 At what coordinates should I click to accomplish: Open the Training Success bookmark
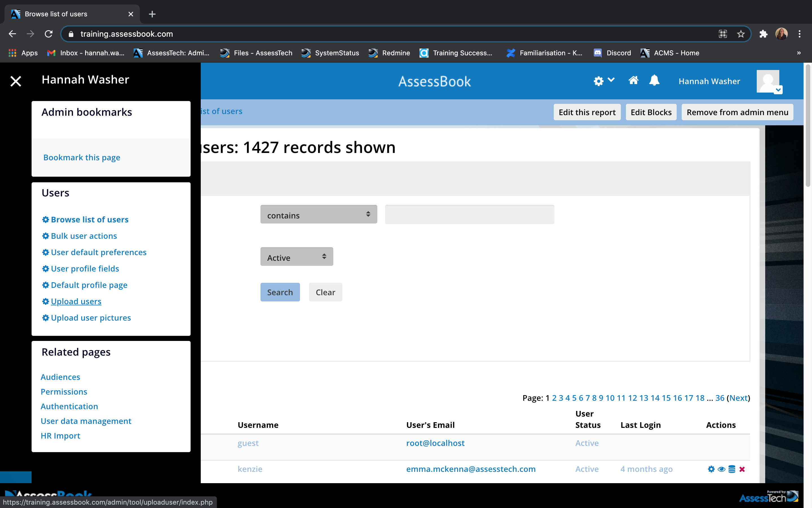point(456,53)
